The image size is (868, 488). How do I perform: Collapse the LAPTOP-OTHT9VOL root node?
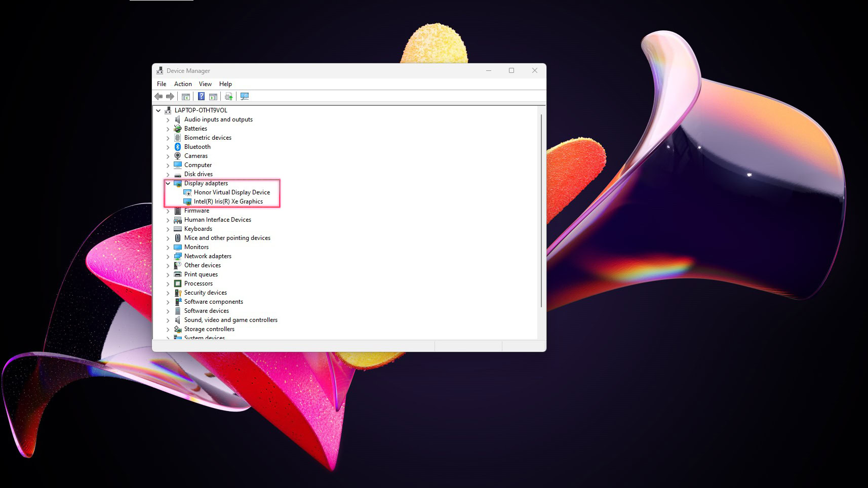point(159,110)
